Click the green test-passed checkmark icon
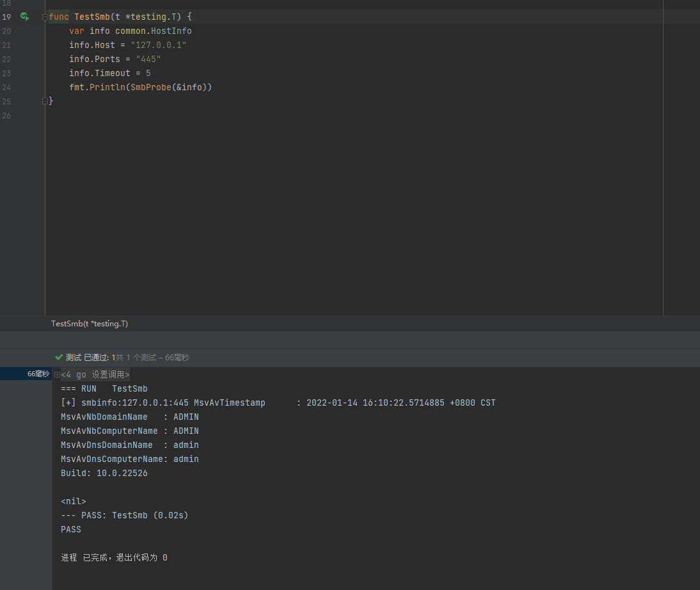Viewport: 700px width, 590px height. (60, 357)
